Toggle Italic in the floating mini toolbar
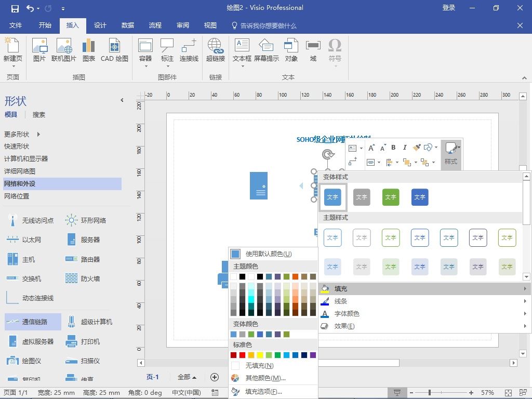 [x=405, y=148]
